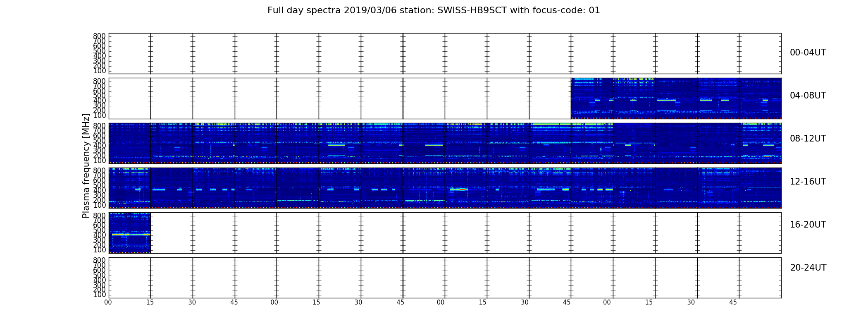Click the rightmost '45' time axis label
Screen dimensions: 868x331
click(733, 302)
